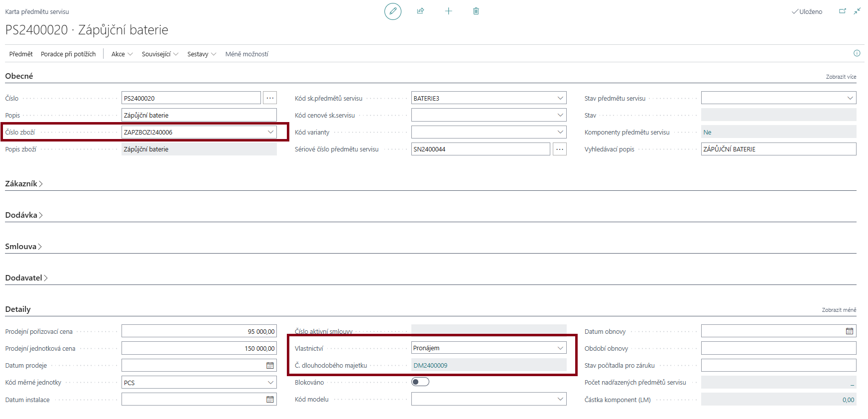Click the pencil edit icon
Screen dimensions: 868x419
pyautogui.click(x=393, y=11)
